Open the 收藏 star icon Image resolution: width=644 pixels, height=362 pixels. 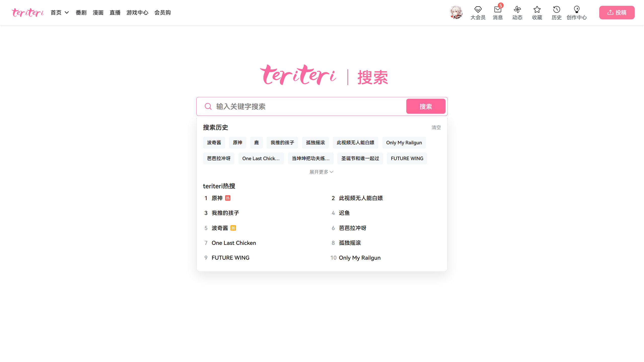(x=537, y=10)
